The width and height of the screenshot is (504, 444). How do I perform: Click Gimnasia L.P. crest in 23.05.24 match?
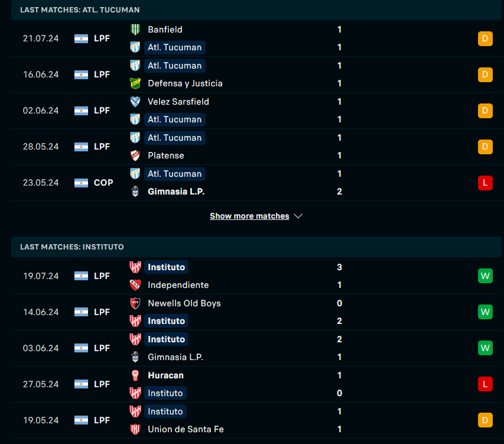click(x=135, y=192)
